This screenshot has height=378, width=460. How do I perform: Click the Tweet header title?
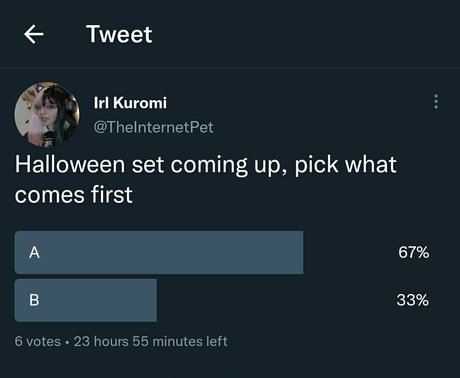pyautogui.click(x=119, y=34)
